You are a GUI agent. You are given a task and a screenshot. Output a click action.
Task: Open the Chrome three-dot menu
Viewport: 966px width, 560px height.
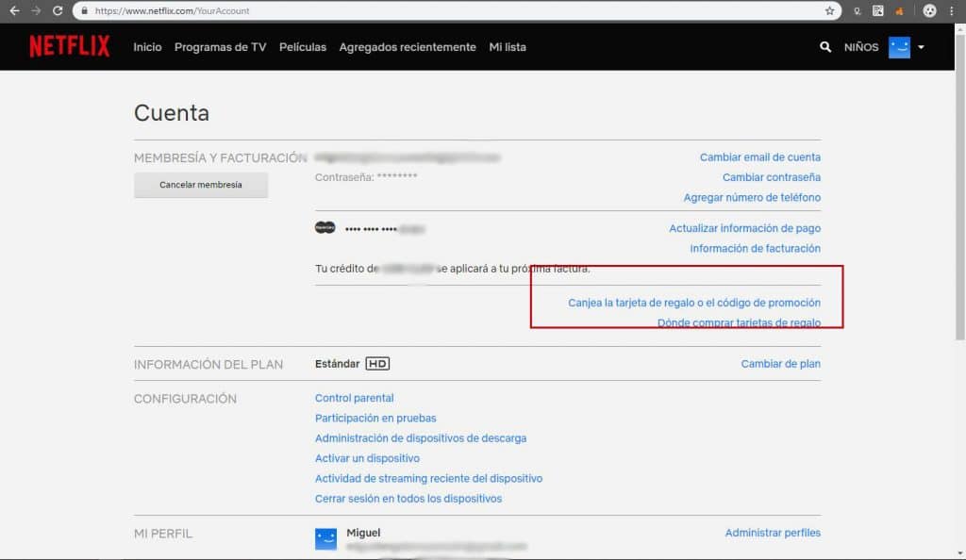pyautogui.click(x=951, y=10)
